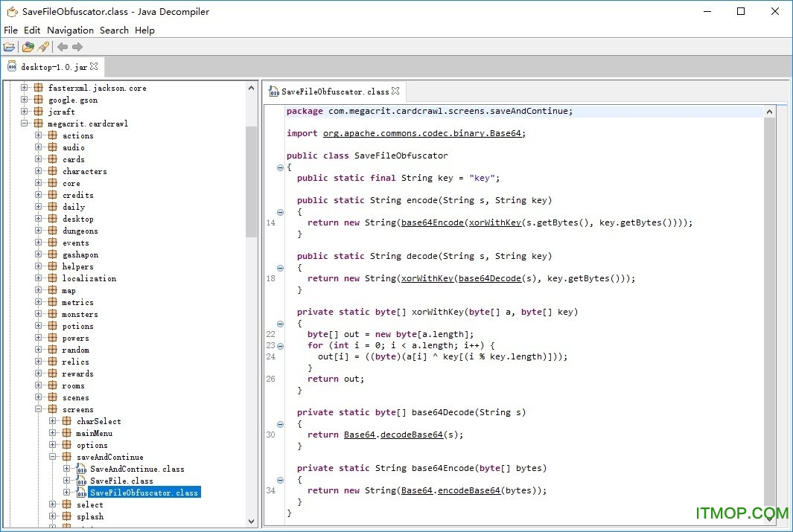The height and width of the screenshot is (532, 793).
Task: Click the Java Decompiler title bar app icon
Action: coord(12,11)
